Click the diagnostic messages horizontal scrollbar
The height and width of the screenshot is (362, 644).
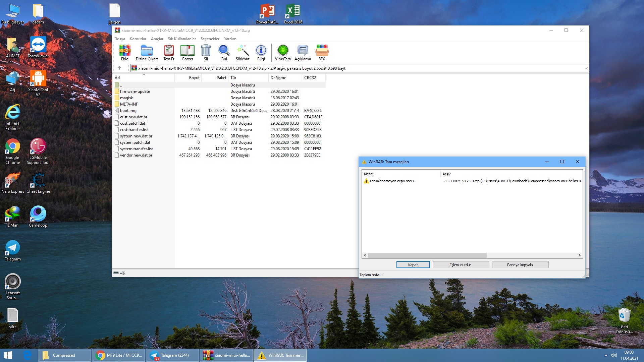(x=427, y=255)
